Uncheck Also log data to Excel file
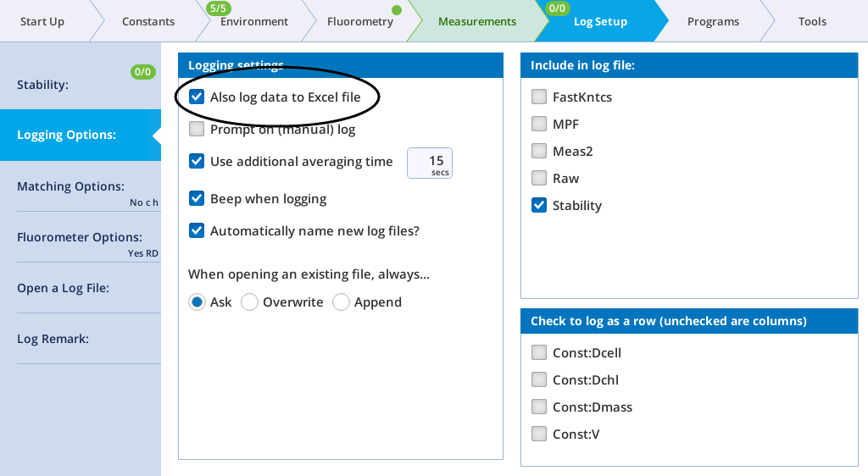This screenshot has width=868, height=476. [197, 97]
